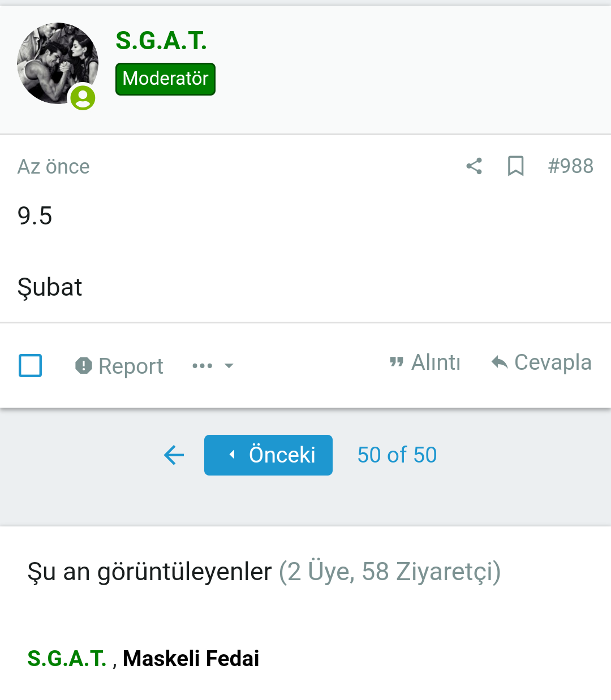Click the online status badge on avatar
The height and width of the screenshot is (700, 611).
pos(83,98)
